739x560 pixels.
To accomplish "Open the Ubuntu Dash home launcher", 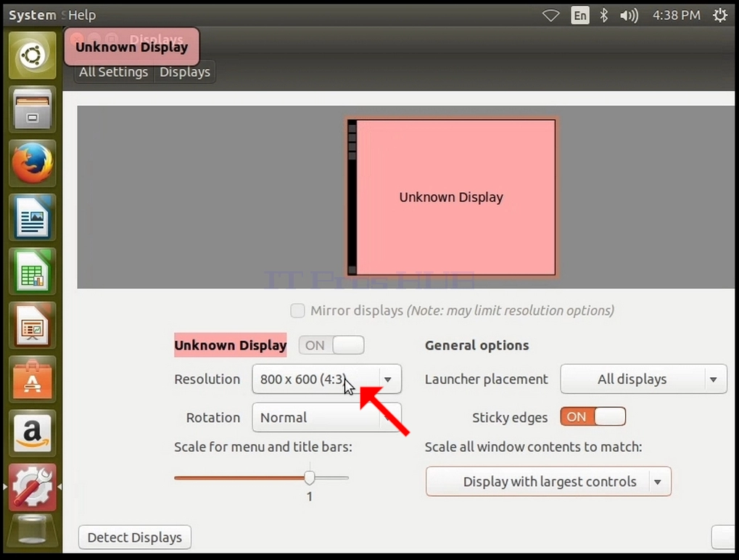I will (32, 56).
